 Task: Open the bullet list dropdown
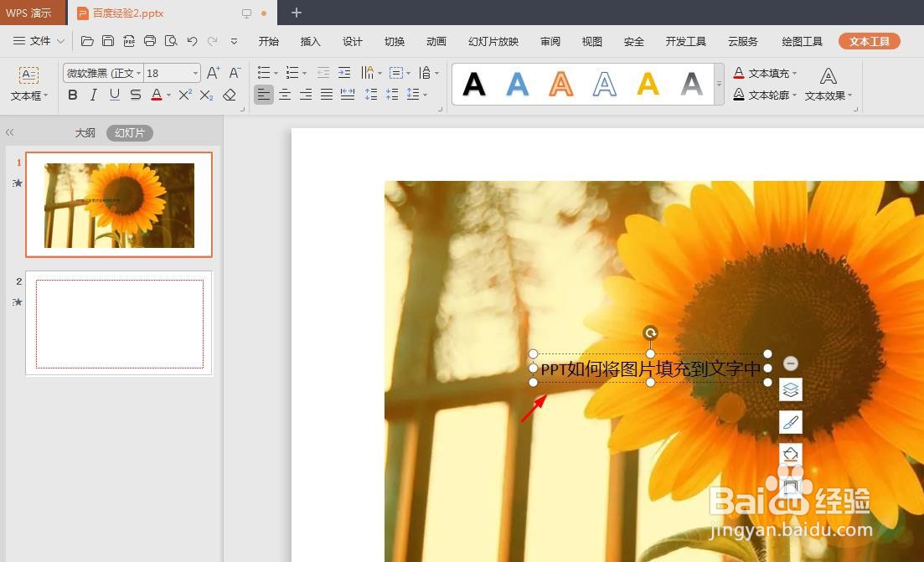coord(276,74)
